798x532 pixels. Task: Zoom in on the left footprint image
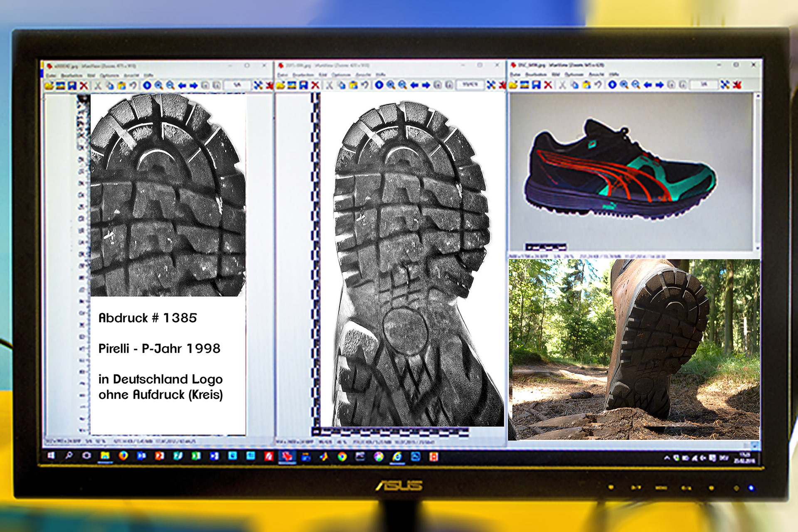click(x=159, y=85)
